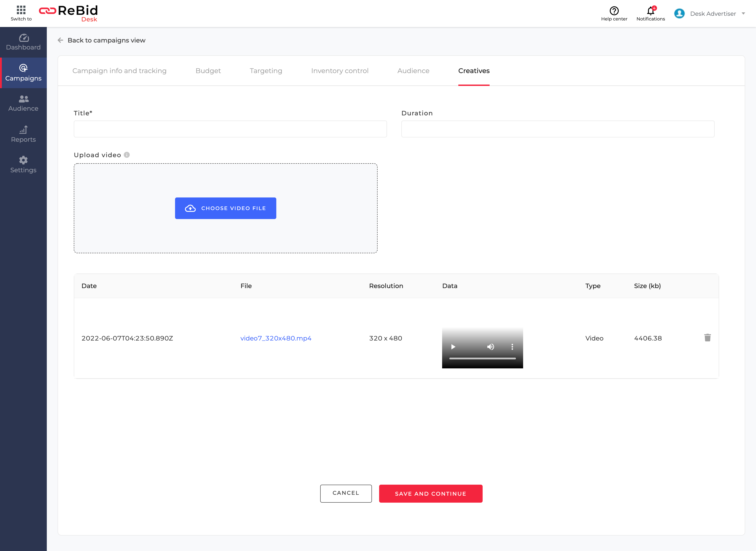Delete the video7_320x480.mp4 row

[707, 338]
